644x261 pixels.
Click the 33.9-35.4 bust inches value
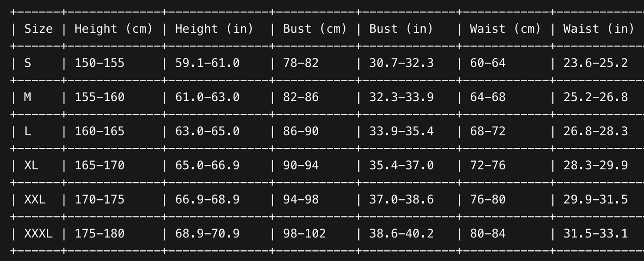coord(401,131)
